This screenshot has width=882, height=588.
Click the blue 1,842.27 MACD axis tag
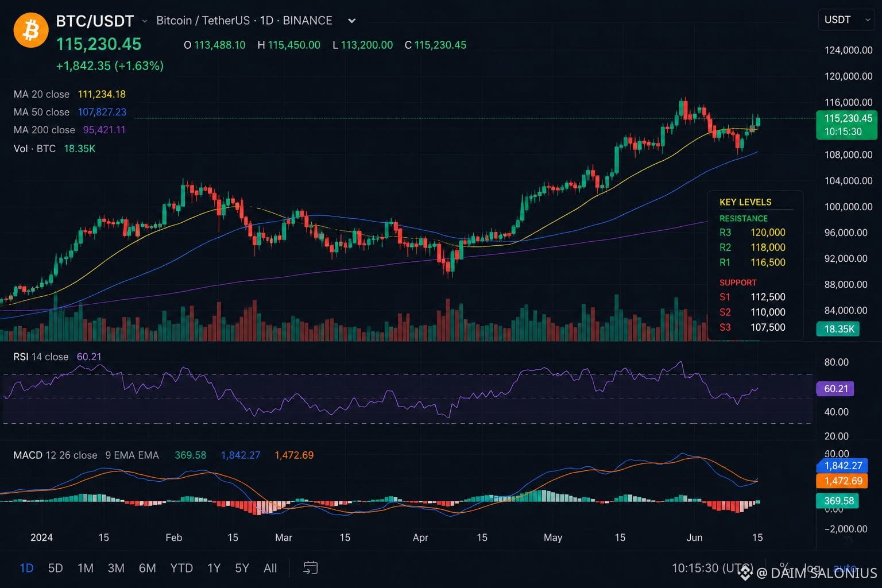tap(842, 466)
